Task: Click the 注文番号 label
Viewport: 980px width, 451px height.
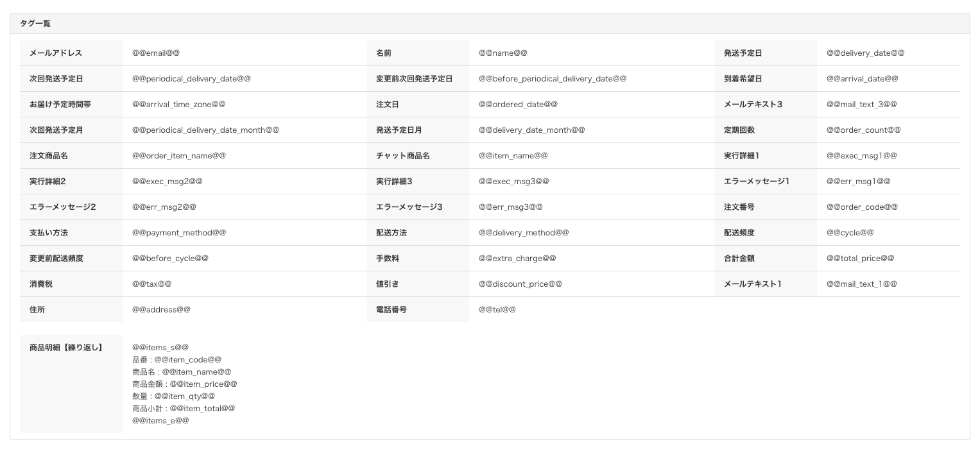Action: coord(739,207)
